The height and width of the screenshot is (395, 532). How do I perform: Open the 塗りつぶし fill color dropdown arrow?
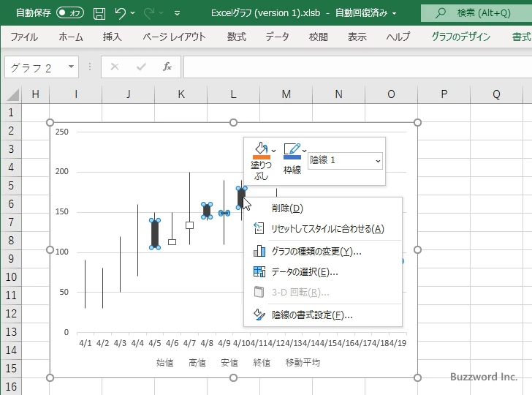(274, 151)
